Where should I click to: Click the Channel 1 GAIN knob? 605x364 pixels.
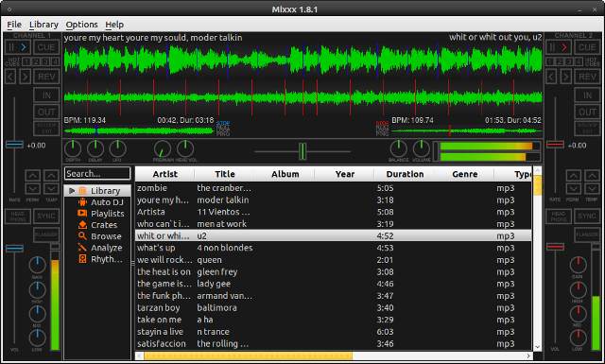tap(38, 265)
